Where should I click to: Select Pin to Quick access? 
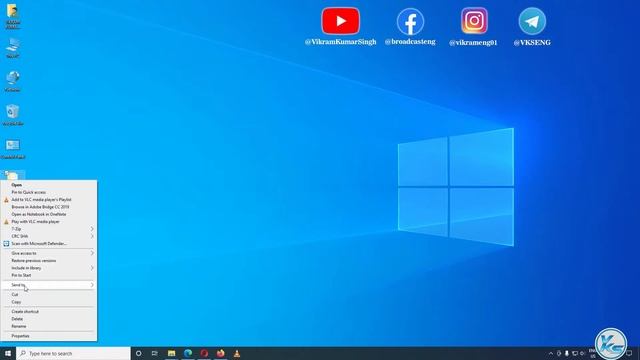point(49,192)
